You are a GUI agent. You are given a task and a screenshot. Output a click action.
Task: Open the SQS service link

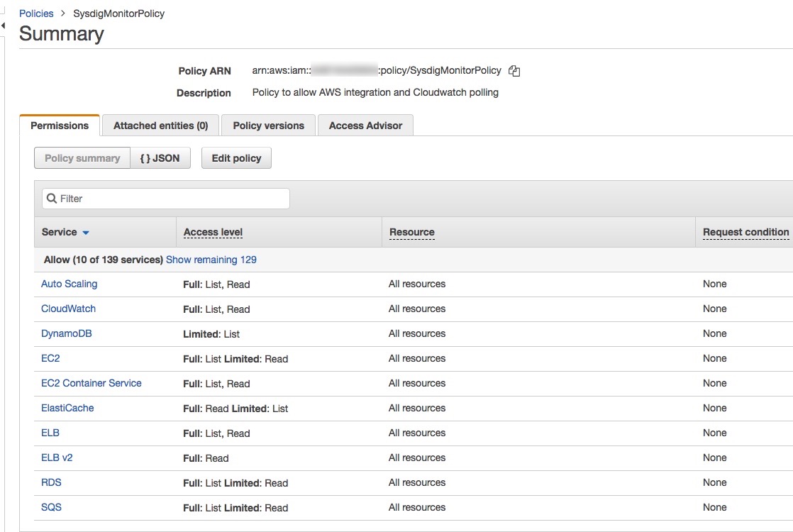(51, 506)
